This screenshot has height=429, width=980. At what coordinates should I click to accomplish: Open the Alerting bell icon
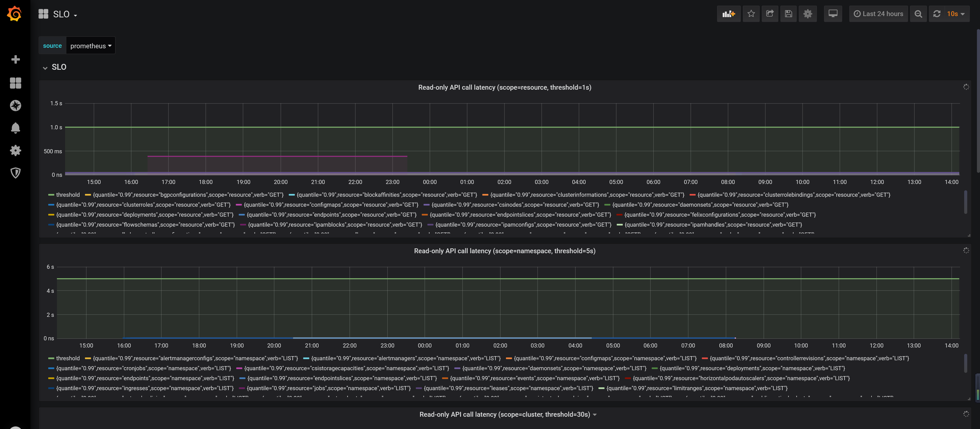coord(15,128)
